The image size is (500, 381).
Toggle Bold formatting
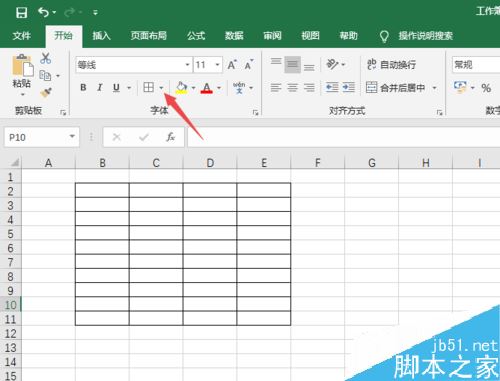click(83, 87)
